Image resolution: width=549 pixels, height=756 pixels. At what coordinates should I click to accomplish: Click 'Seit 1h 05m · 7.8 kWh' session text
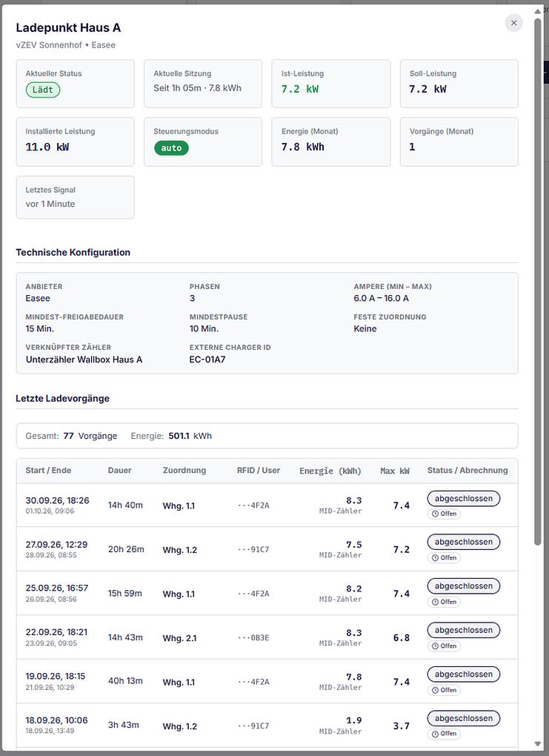(198, 87)
